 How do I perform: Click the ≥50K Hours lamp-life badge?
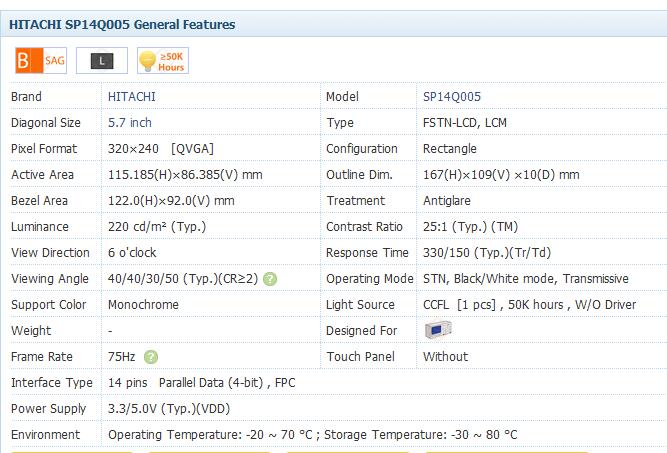pos(163,60)
